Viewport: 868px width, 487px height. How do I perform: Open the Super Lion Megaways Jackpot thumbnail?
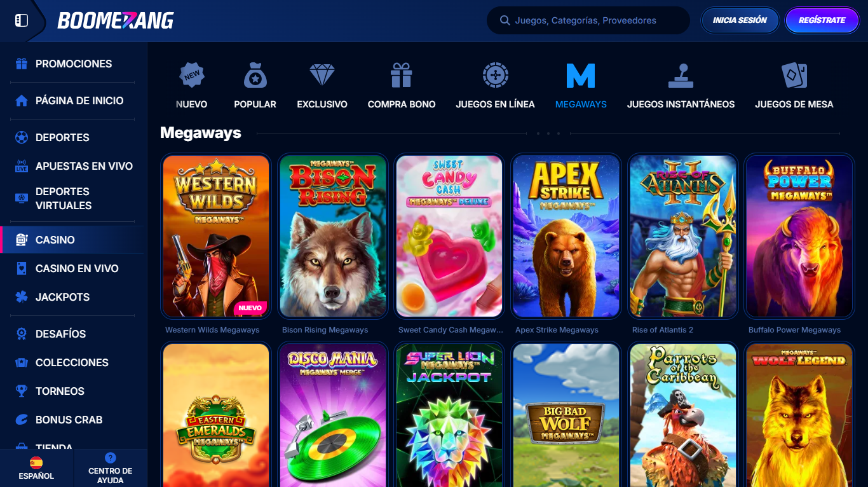pyautogui.click(x=449, y=415)
